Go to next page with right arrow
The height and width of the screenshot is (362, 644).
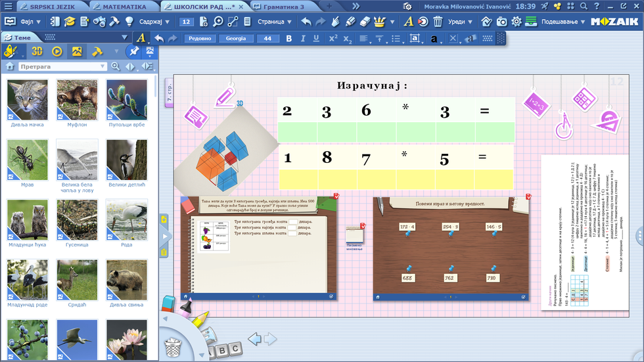(x=270, y=339)
